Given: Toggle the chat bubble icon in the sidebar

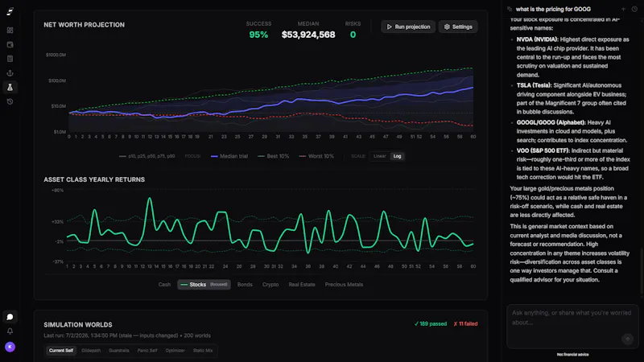Looking at the screenshot, I should [10, 317].
